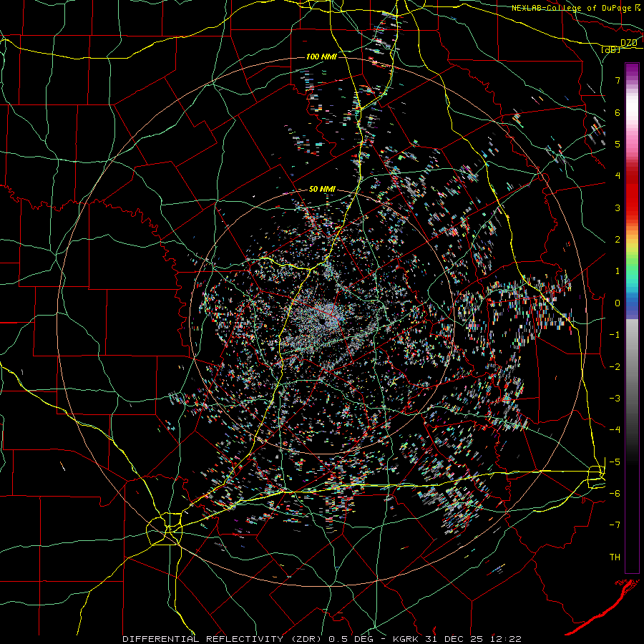
Task: Click the ZDR color scale bar
Action: pyautogui.click(x=632, y=318)
